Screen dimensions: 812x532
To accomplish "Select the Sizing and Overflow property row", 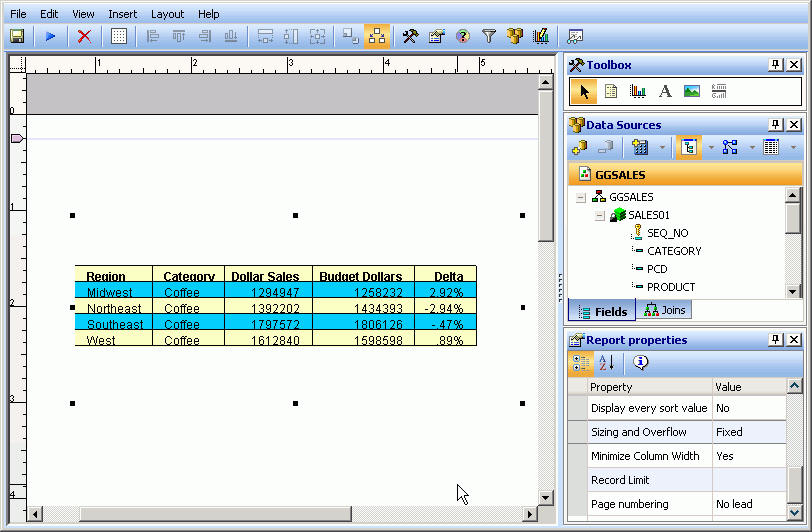I will coord(677,432).
